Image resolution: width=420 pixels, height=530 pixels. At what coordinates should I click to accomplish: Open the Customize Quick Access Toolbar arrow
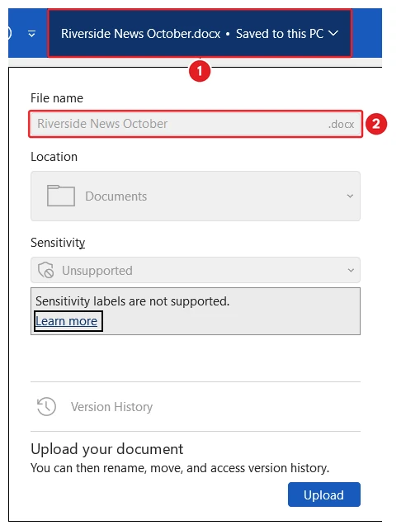pyautogui.click(x=31, y=34)
